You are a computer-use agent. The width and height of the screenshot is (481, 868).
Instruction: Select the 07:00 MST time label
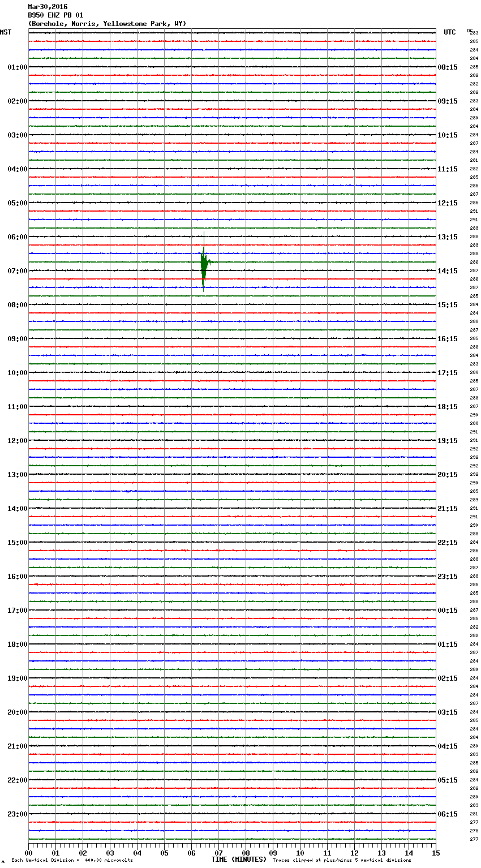(17, 271)
